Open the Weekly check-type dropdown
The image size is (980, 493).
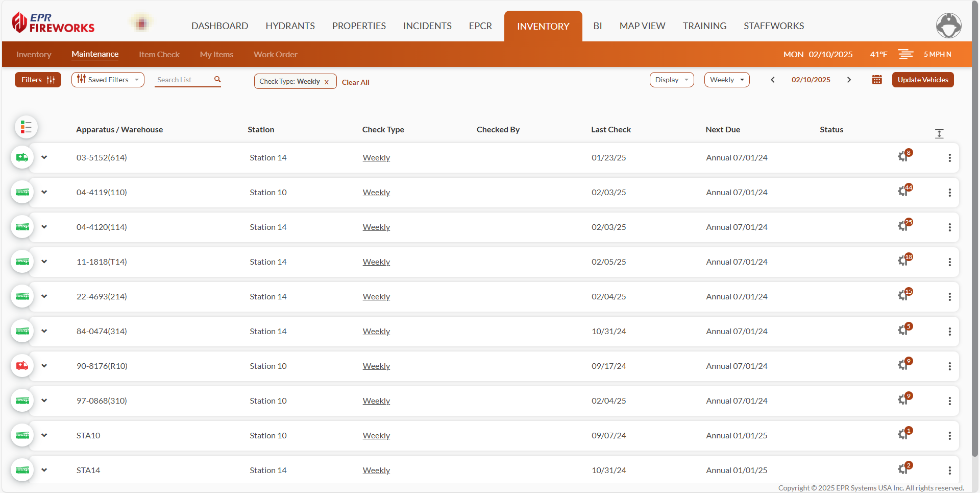pos(727,80)
